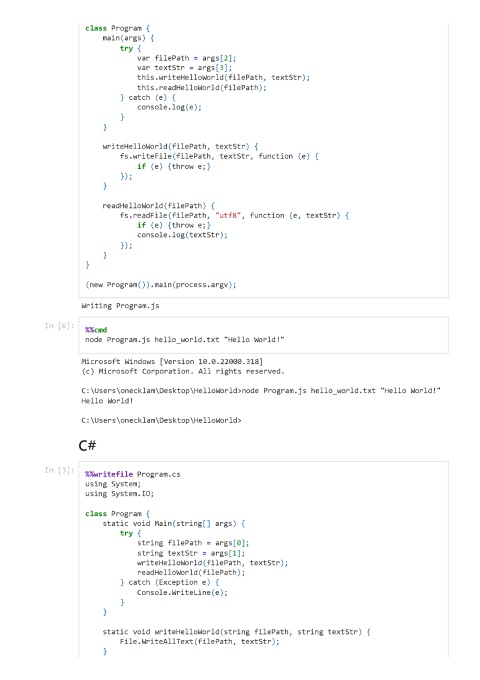Click the File.WriteAllText line
480x680 pixels.
pos(200,641)
